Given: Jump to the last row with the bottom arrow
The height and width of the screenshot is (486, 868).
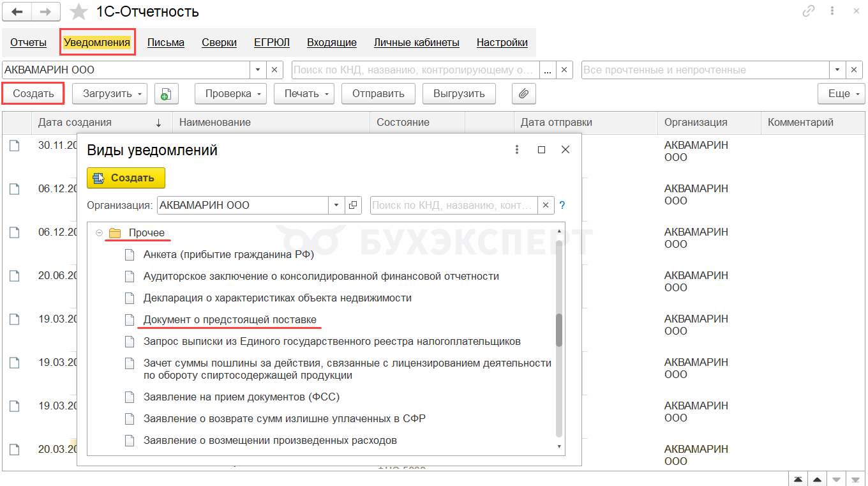Looking at the screenshot, I should pos(855,480).
